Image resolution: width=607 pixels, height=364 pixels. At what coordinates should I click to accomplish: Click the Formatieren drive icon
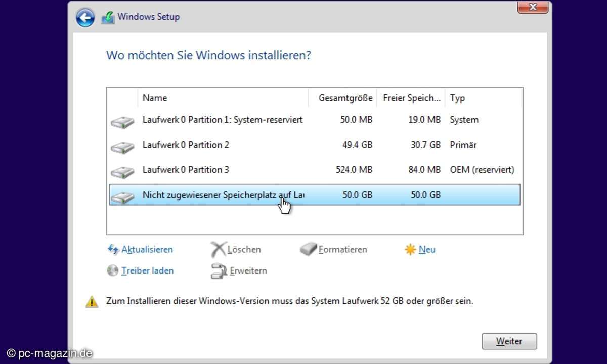point(308,249)
